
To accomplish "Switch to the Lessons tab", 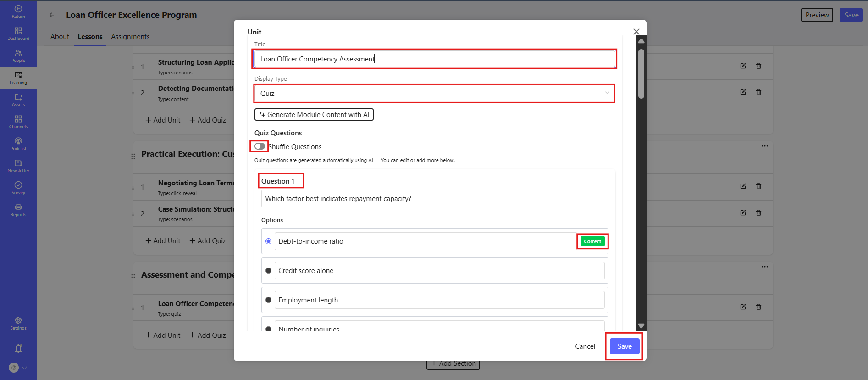I will coord(90,37).
